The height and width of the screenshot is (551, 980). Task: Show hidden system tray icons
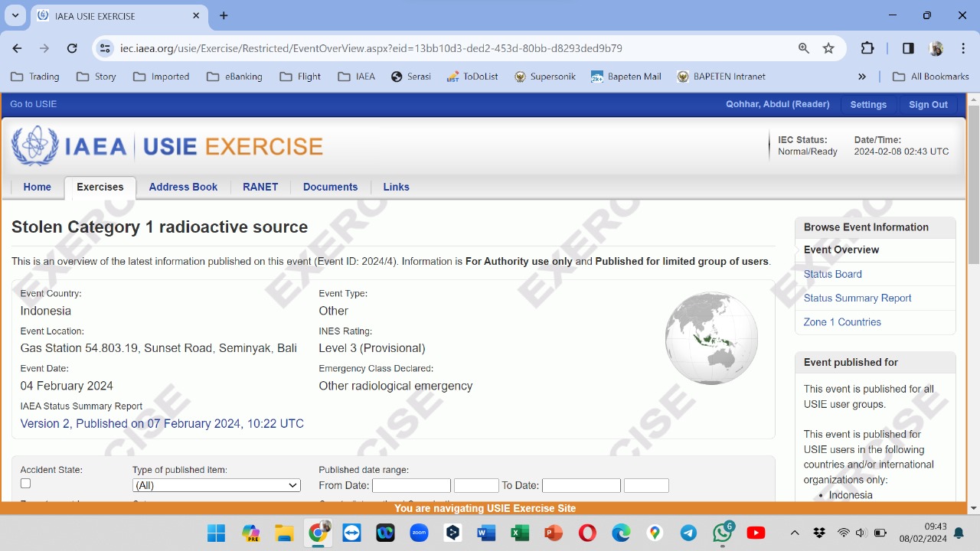pyautogui.click(x=794, y=533)
